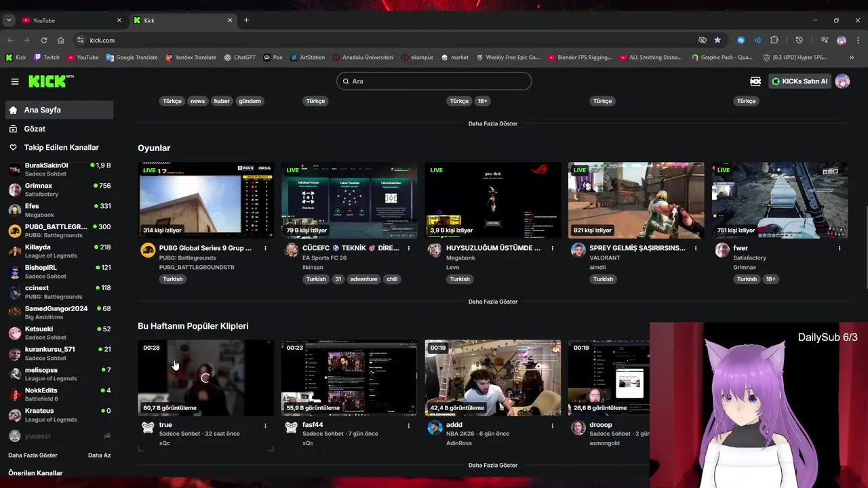Image resolution: width=868 pixels, height=488 pixels.
Task: Open options menu for clip true
Action: coord(265,426)
